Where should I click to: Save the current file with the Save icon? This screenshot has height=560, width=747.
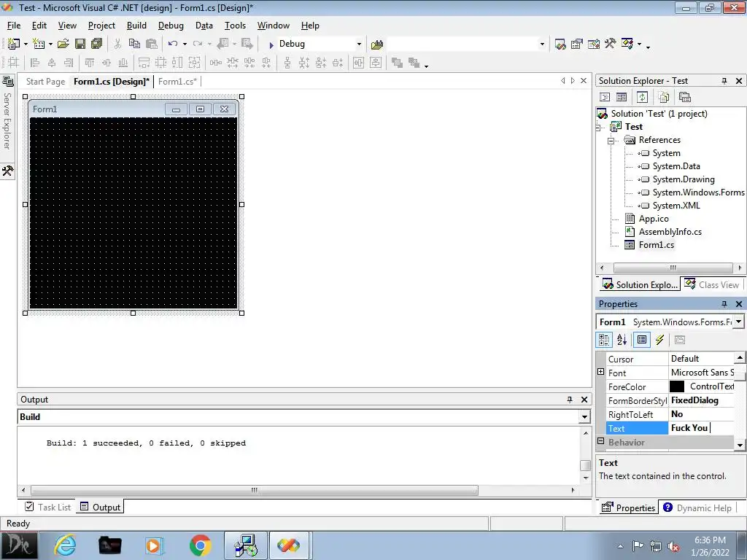pos(80,44)
